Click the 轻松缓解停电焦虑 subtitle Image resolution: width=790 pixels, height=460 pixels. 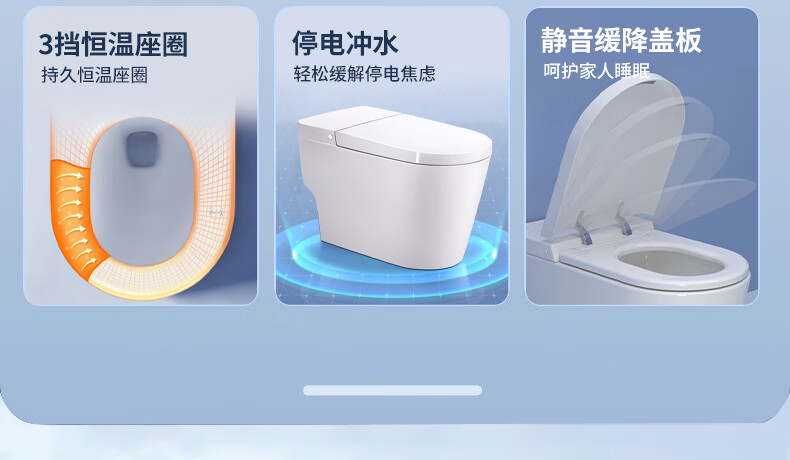point(364,74)
